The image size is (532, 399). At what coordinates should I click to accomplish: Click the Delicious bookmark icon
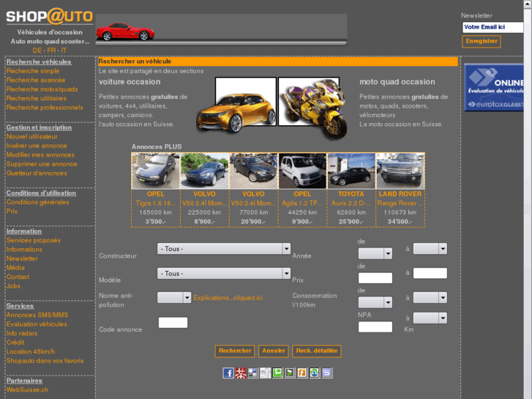click(x=252, y=373)
